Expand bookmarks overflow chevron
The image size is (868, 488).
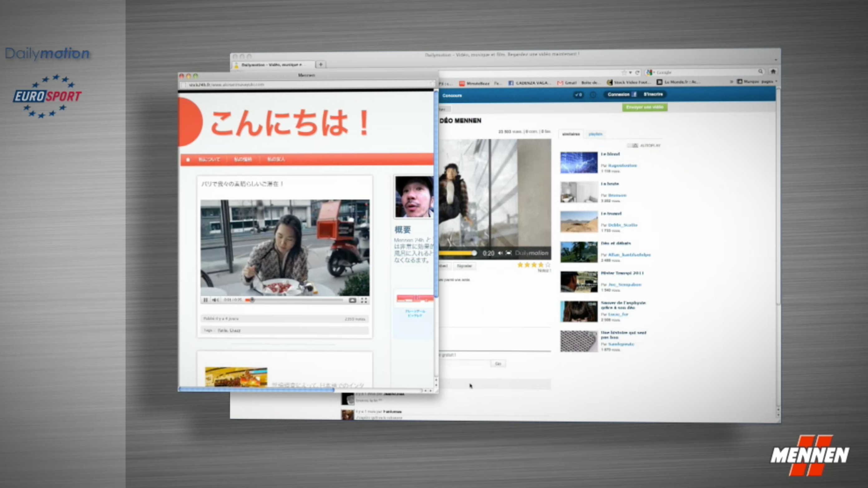coord(732,81)
